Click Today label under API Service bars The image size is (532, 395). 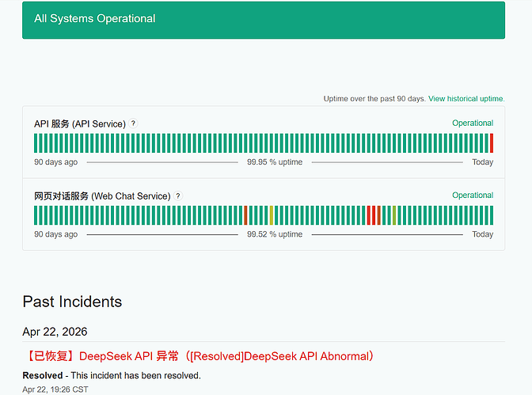point(482,162)
